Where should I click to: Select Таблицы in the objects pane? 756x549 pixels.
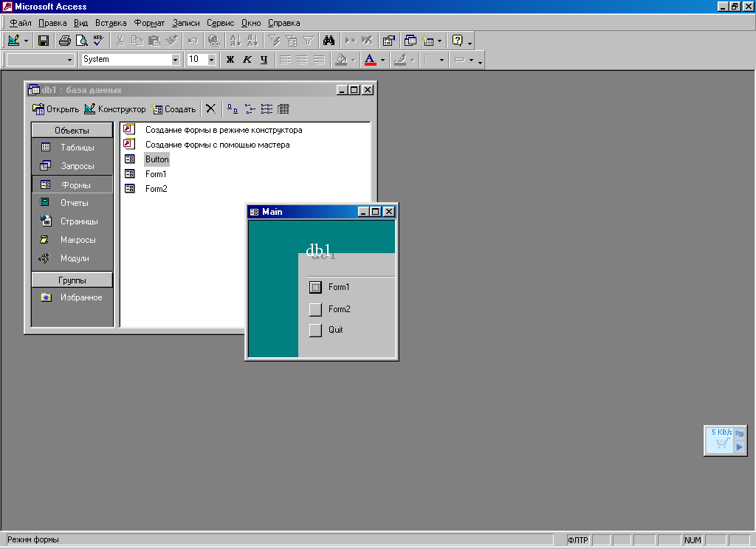[72, 148]
